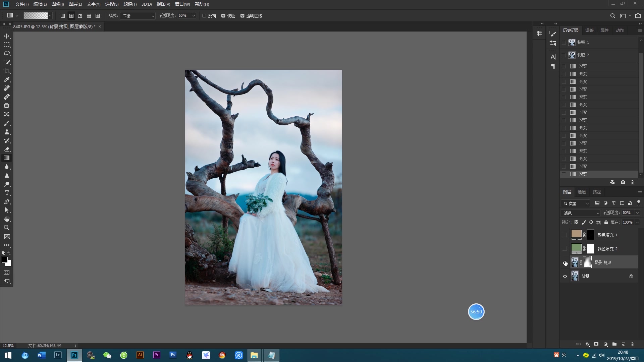The image size is (644, 362).
Task: Open the 滤镜(T) menu
Action: click(130, 4)
